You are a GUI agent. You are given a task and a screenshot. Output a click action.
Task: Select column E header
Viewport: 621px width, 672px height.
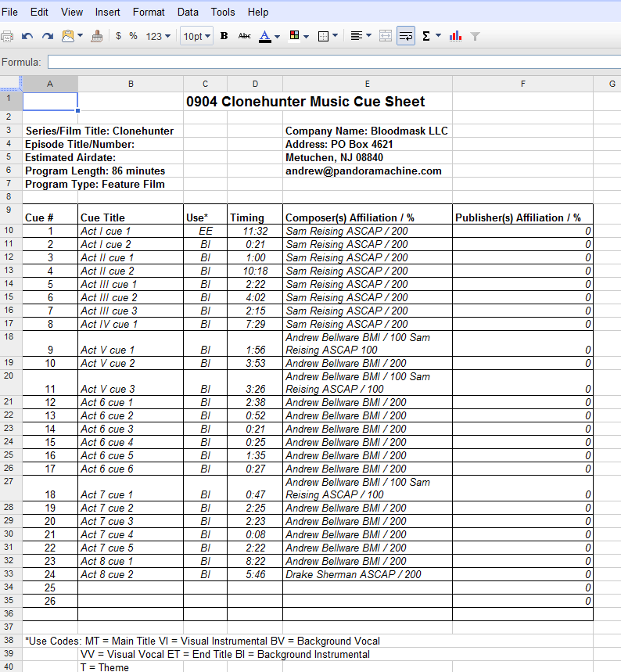point(367,83)
